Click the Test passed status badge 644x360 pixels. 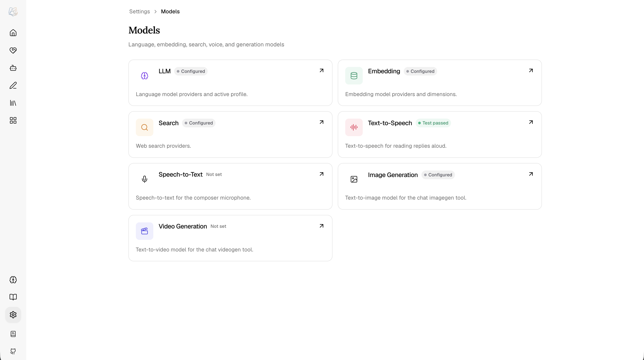pos(433,123)
